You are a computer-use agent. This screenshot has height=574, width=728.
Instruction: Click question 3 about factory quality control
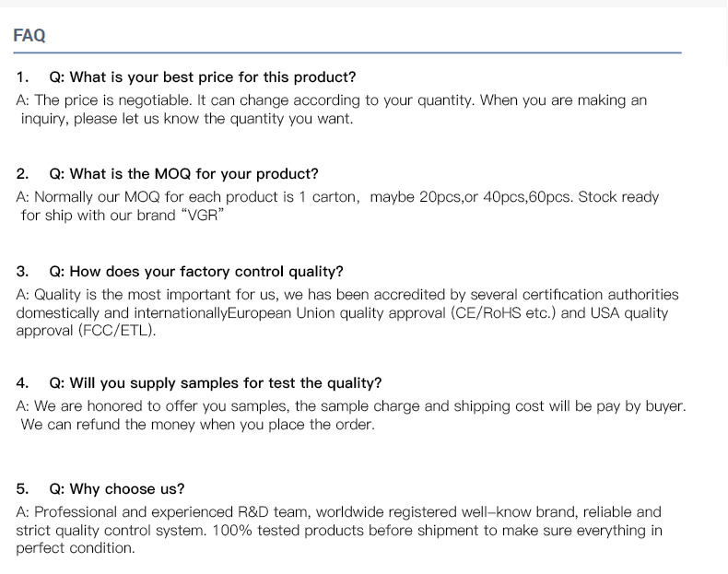(196, 271)
